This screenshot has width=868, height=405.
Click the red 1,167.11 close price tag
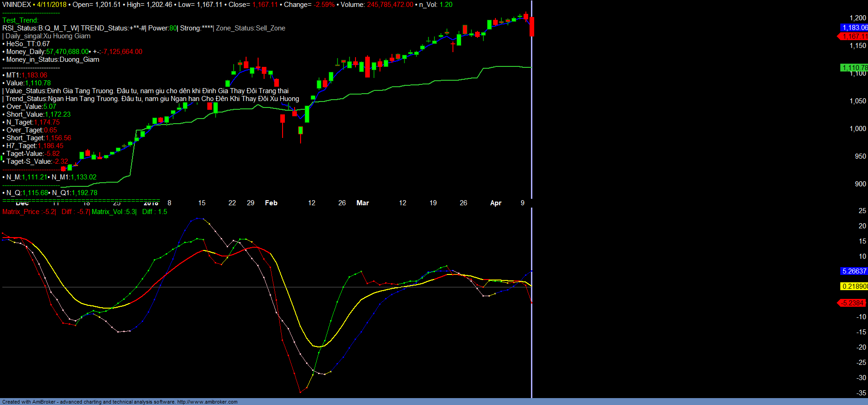854,36
